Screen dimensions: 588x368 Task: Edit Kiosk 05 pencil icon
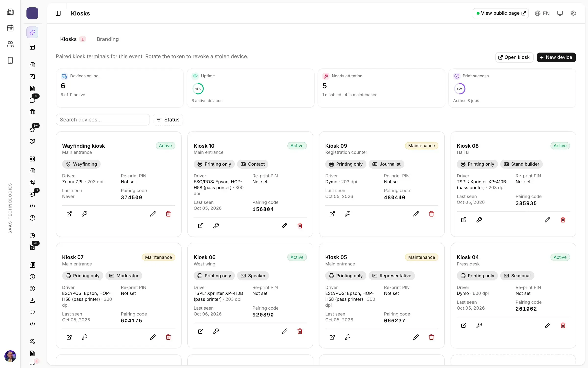(416, 337)
